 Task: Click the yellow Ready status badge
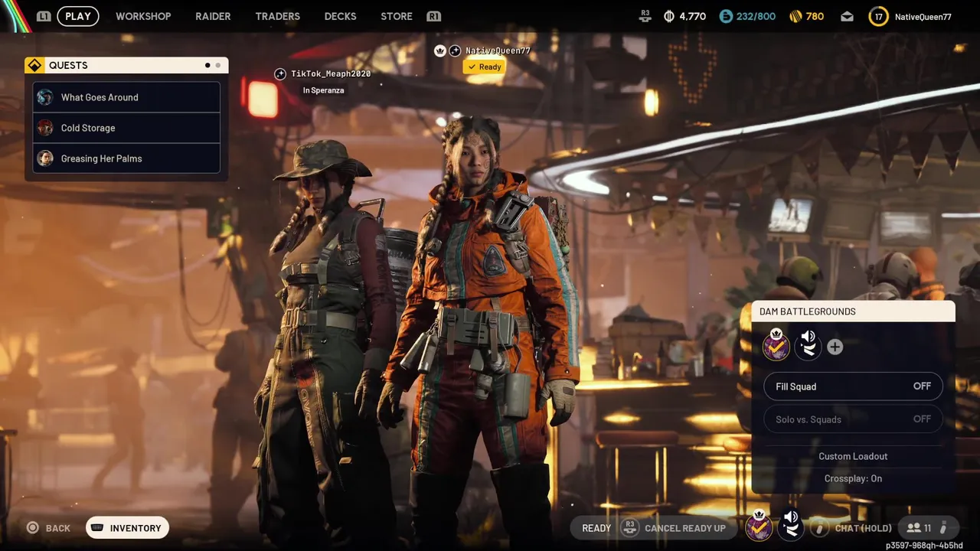tap(484, 67)
